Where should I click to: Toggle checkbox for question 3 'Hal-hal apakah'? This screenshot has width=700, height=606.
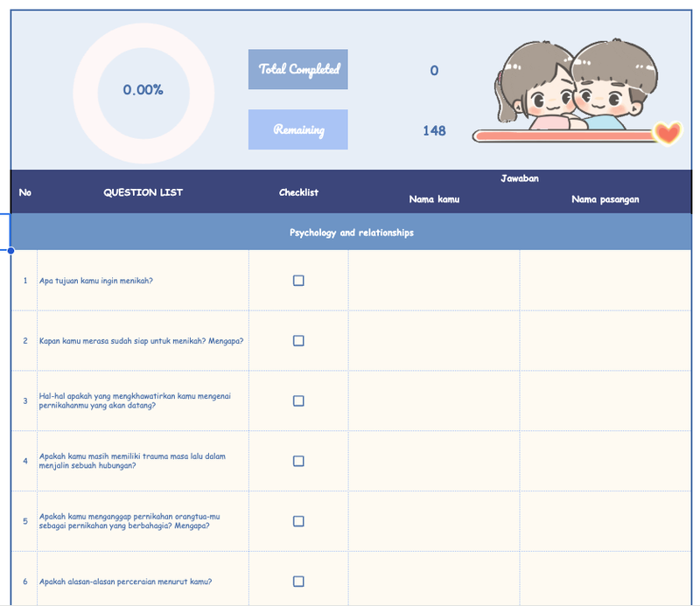298,401
